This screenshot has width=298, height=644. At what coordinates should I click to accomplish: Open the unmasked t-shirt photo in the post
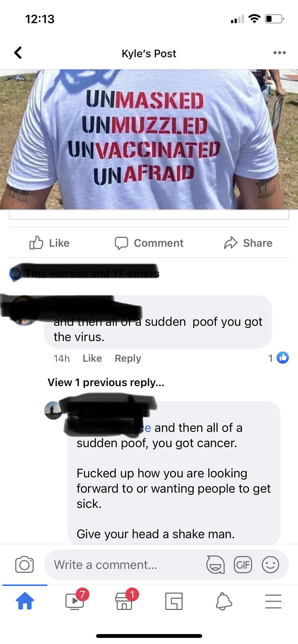click(149, 139)
